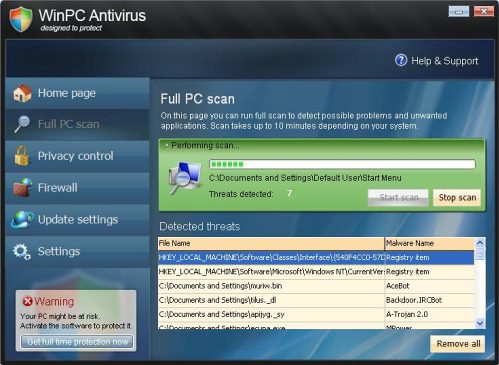Select the muriw.bin file row
This screenshot has width=499, height=365.
click(316, 286)
